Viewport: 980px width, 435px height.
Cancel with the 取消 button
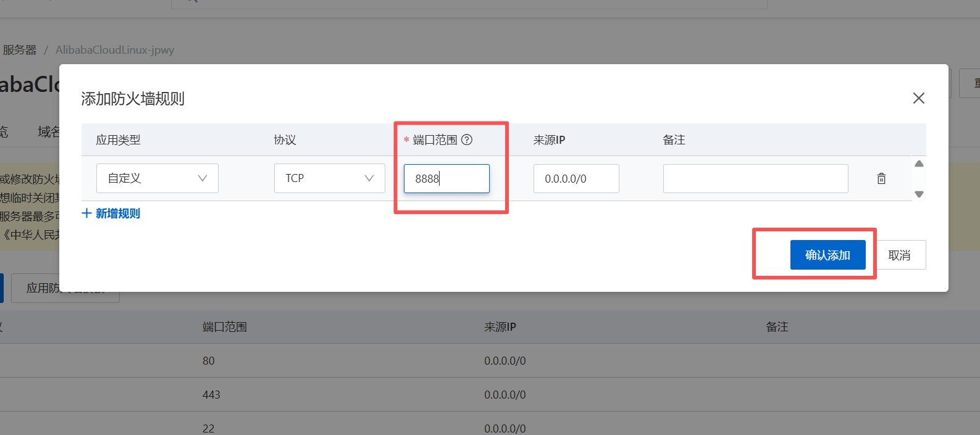[x=899, y=255]
